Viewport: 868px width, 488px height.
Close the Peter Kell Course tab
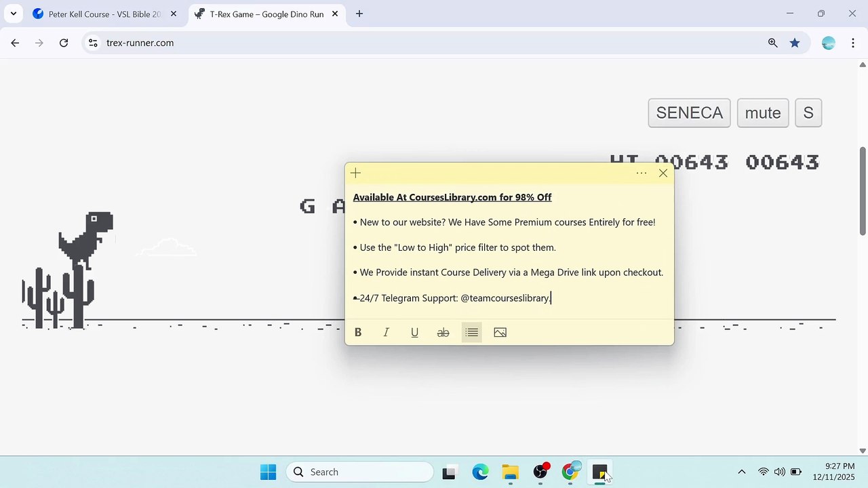tap(173, 14)
